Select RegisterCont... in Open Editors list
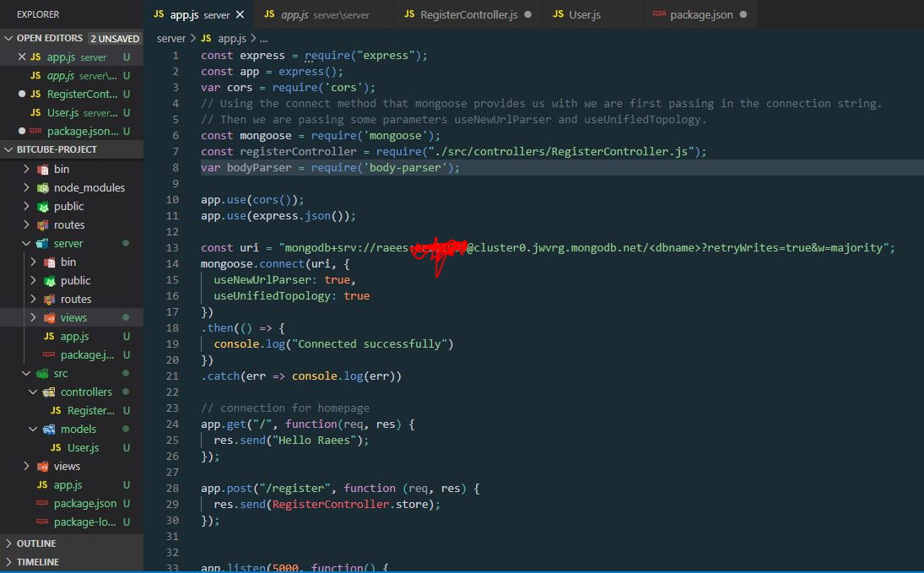This screenshot has height=573, width=924. 71,95
